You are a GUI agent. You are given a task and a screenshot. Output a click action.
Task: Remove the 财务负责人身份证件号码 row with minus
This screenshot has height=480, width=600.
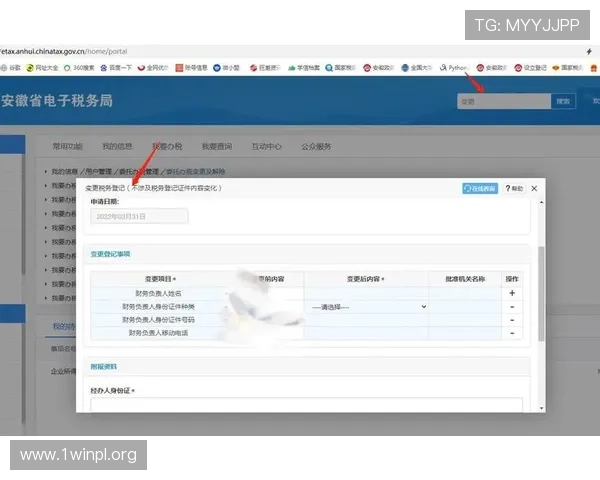point(512,320)
